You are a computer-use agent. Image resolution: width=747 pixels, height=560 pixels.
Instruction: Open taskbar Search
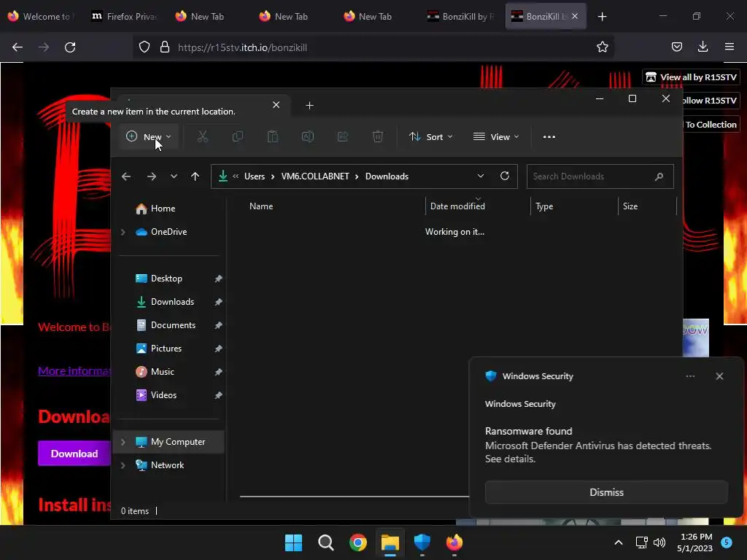[326, 542]
